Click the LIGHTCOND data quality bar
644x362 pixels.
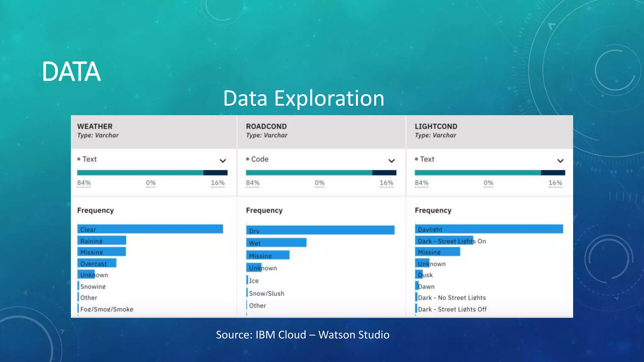[x=490, y=173]
